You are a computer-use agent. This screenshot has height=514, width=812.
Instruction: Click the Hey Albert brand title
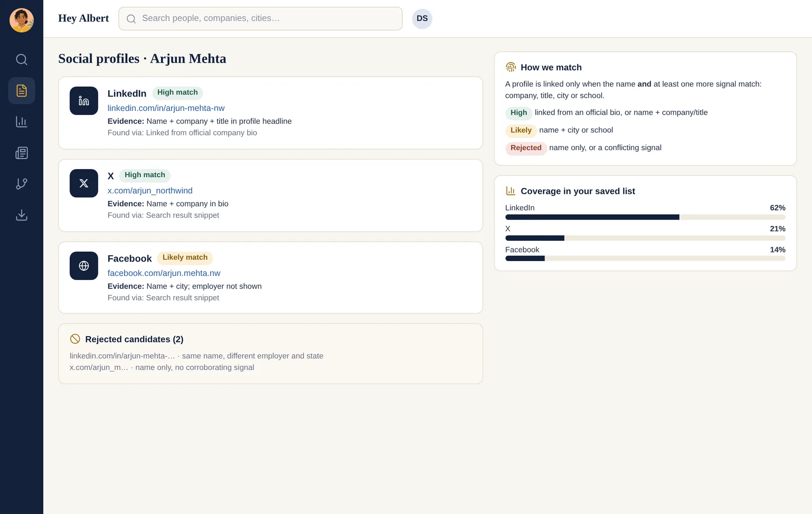(83, 18)
